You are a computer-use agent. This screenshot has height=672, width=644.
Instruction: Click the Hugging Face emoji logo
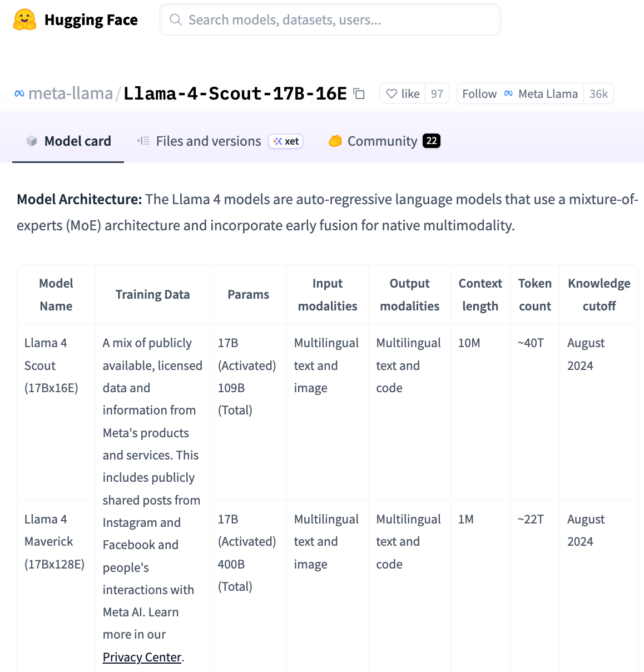coord(24,19)
